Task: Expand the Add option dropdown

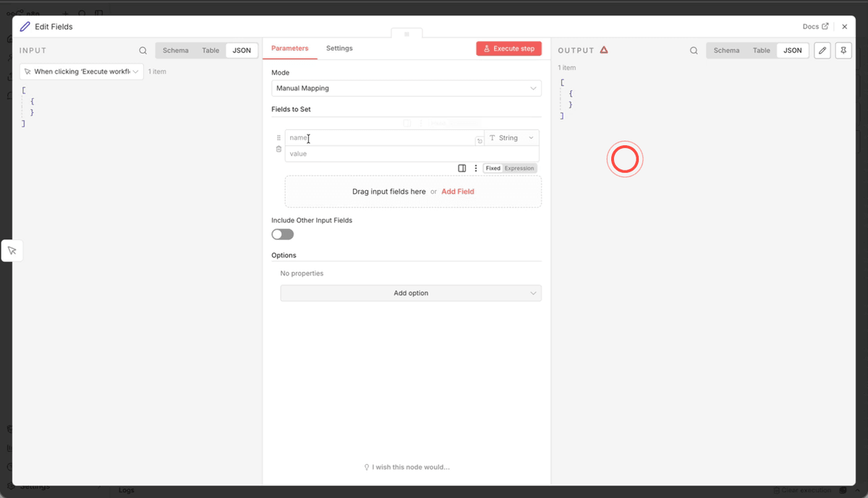Action: (411, 293)
